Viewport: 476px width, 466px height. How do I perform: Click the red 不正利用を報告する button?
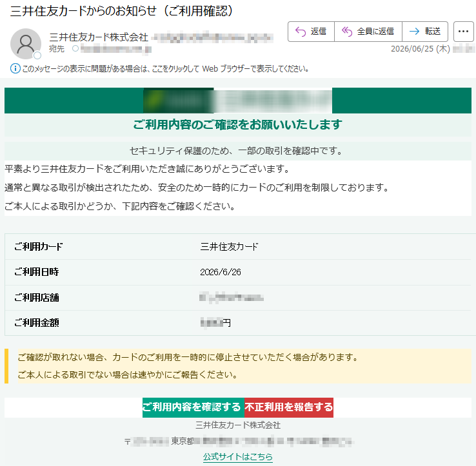pyautogui.click(x=289, y=407)
